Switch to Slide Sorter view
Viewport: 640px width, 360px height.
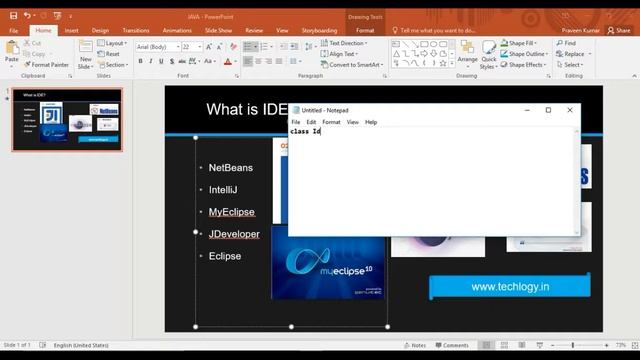[x=504, y=345]
